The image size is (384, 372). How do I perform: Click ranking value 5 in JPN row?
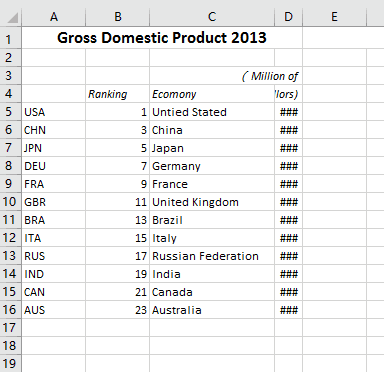click(x=118, y=148)
